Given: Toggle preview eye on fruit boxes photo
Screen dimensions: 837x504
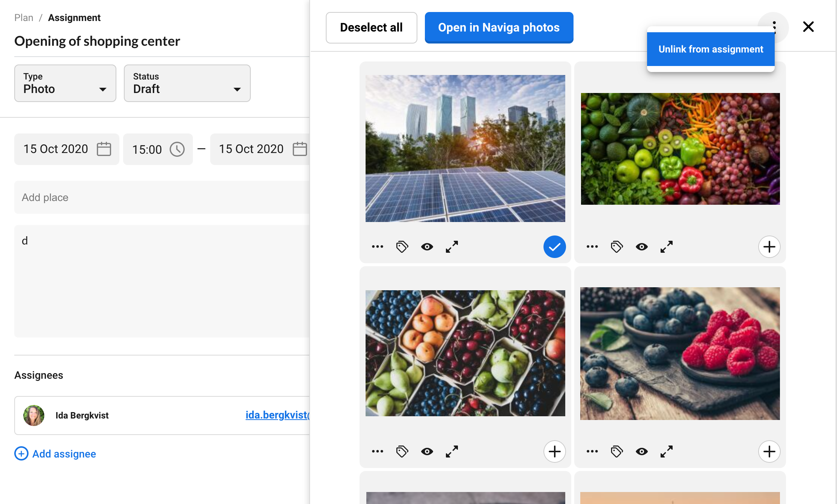Looking at the screenshot, I should tap(427, 451).
